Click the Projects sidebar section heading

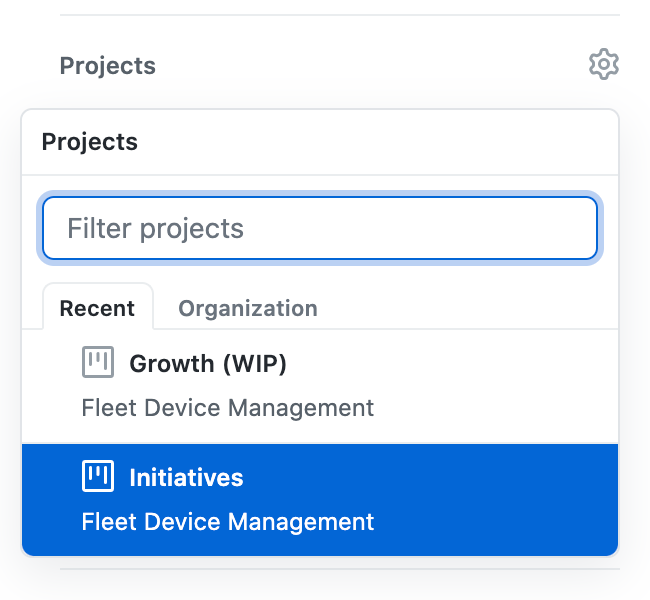pyautogui.click(x=108, y=66)
